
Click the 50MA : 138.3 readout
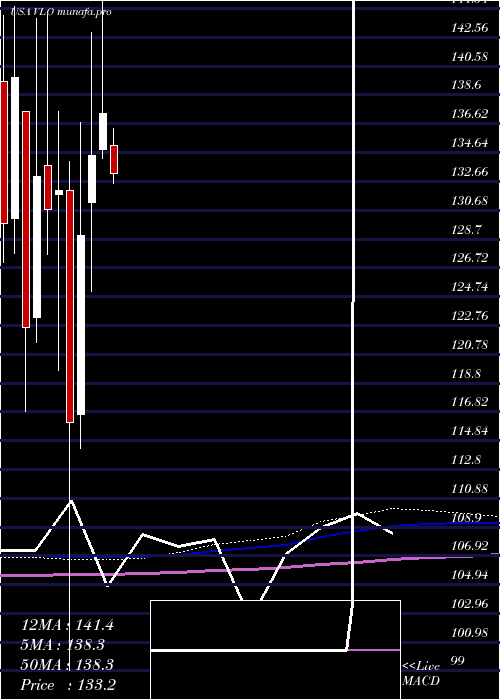click(x=67, y=665)
